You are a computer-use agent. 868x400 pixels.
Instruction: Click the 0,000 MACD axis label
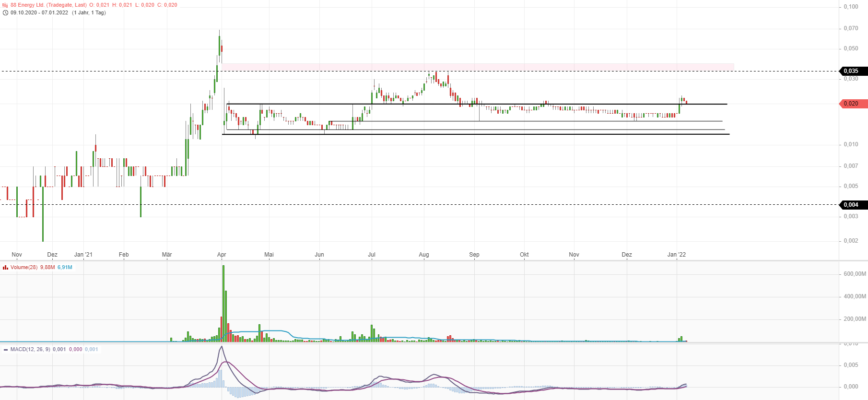pos(851,387)
